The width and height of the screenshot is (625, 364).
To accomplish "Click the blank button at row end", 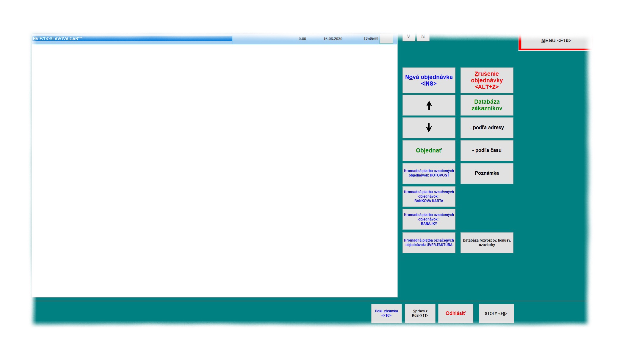I will coord(386,39).
